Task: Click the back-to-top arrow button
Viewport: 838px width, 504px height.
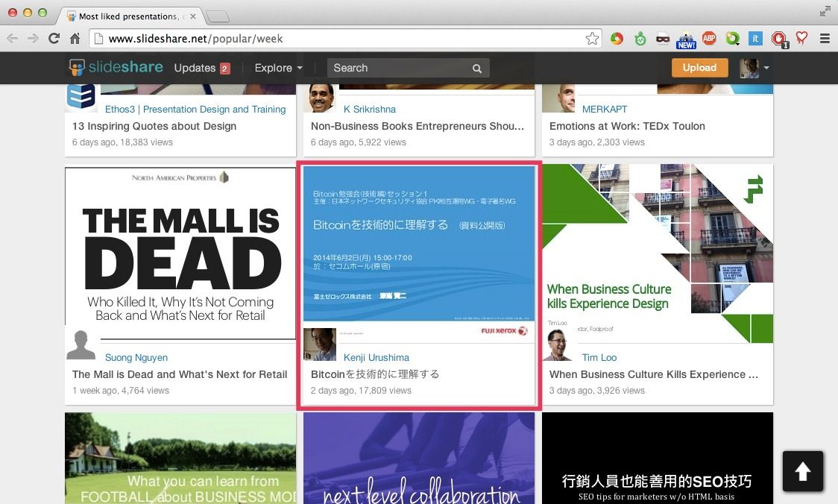Action: tap(803, 471)
